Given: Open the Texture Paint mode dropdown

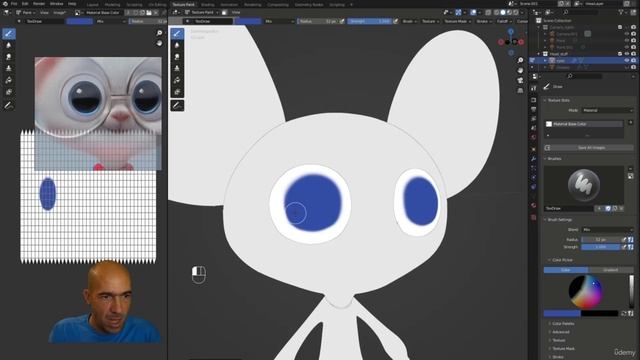Looking at the screenshot, I should (202, 13).
